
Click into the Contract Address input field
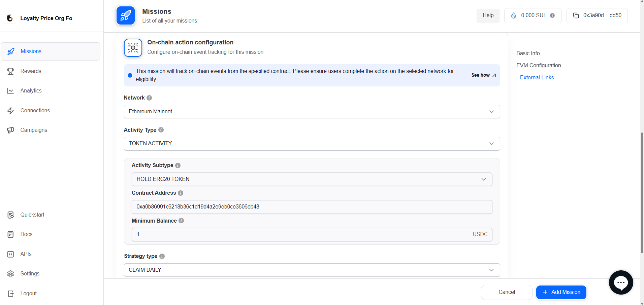point(312,207)
